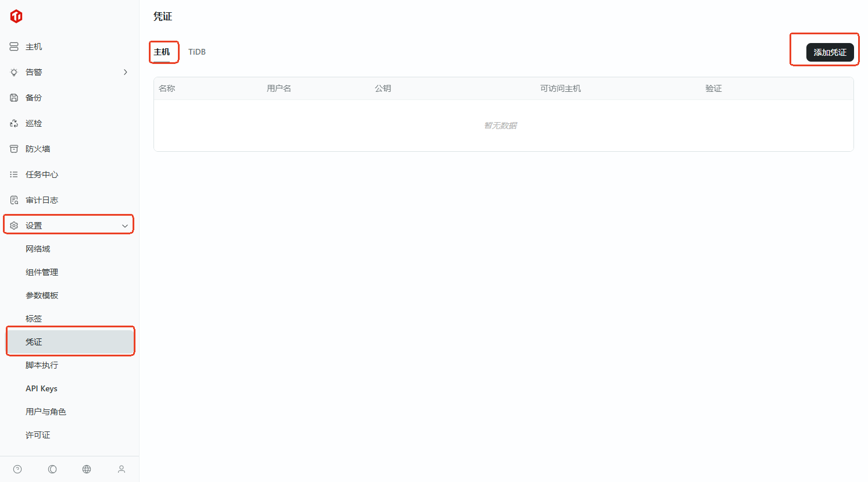Image resolution: width=868 pixels, height=482 pixels.
Task: Open the help question mark icon
Action: click(x=17, y=469)
